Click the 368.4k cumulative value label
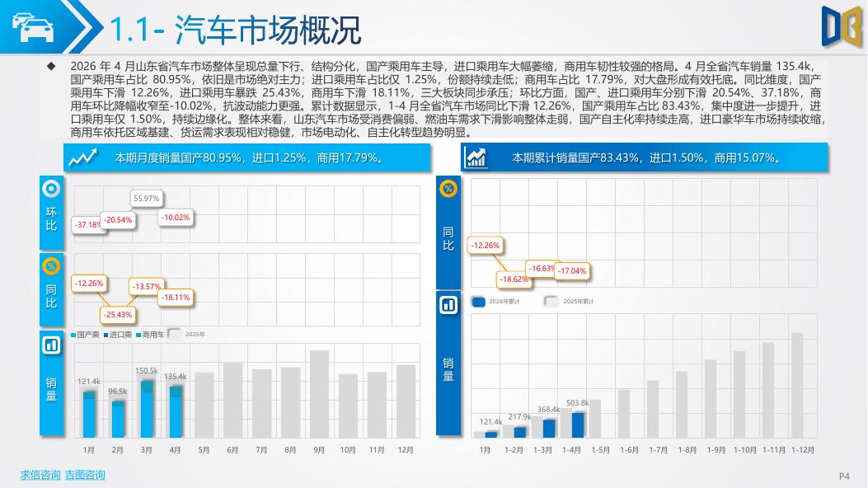 549,410
